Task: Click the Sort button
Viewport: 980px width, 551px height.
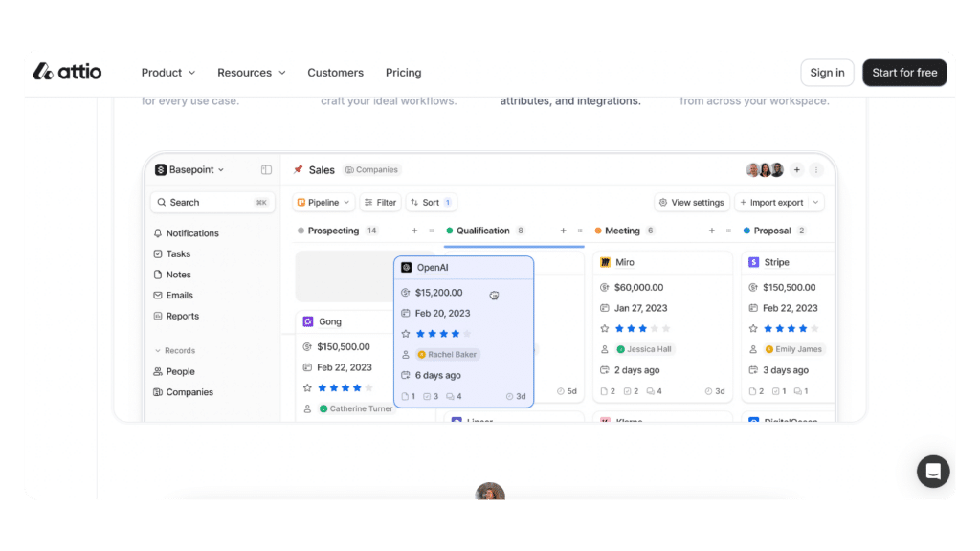Action: pyautogui.click(x=431, y=203)
